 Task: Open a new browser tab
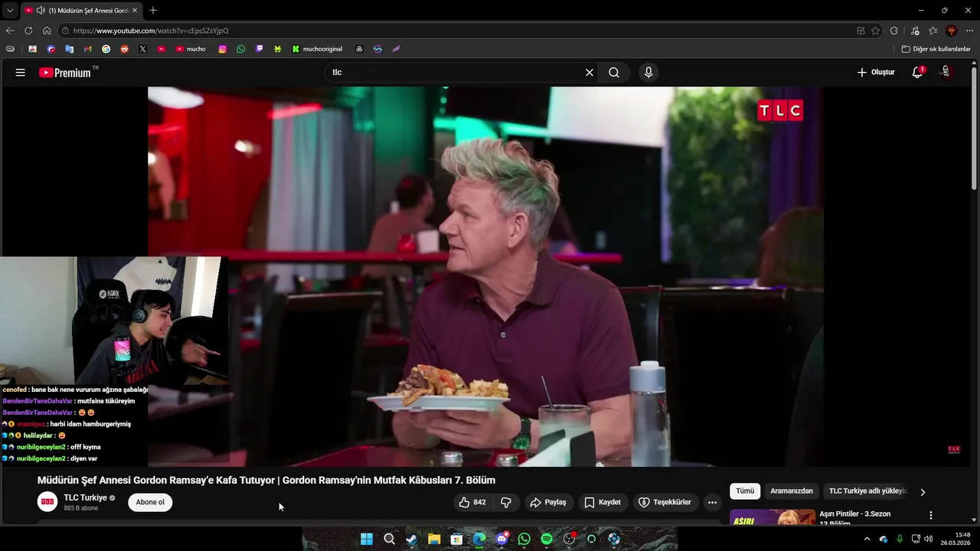click(x=153, y=11)
